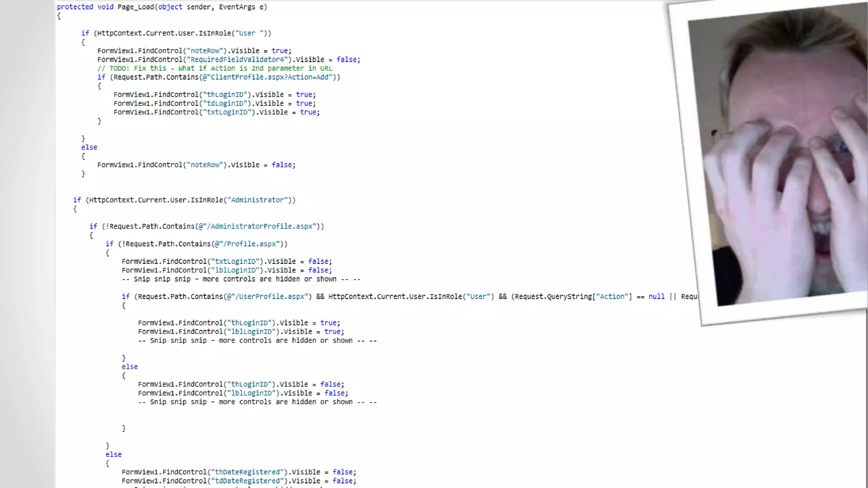Click the protected keyword at top
Image resolution: width=868 pixels, height=488 pixels.
pyautogui.click(x=75, y=7)
